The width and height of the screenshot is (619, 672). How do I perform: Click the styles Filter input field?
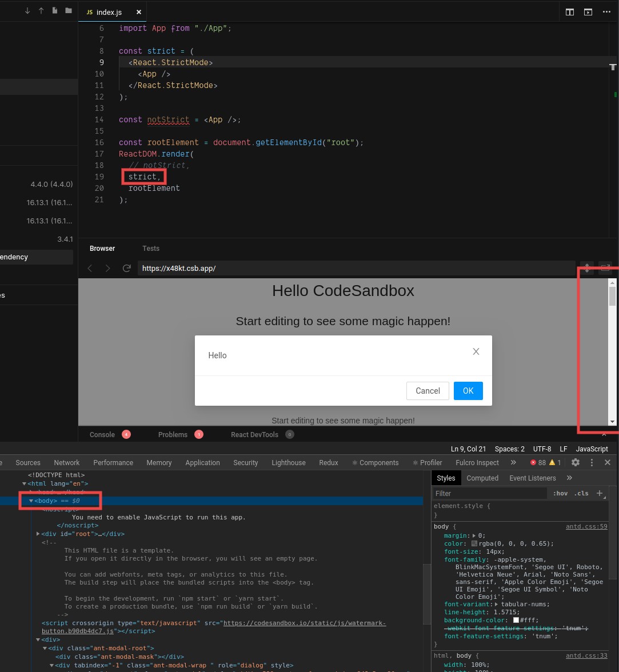490,494
